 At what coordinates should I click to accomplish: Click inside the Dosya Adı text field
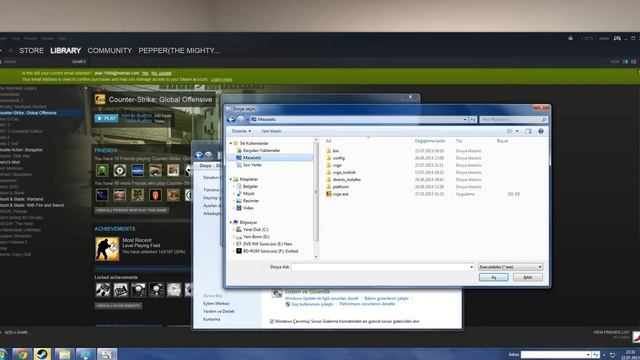[380, 267]
